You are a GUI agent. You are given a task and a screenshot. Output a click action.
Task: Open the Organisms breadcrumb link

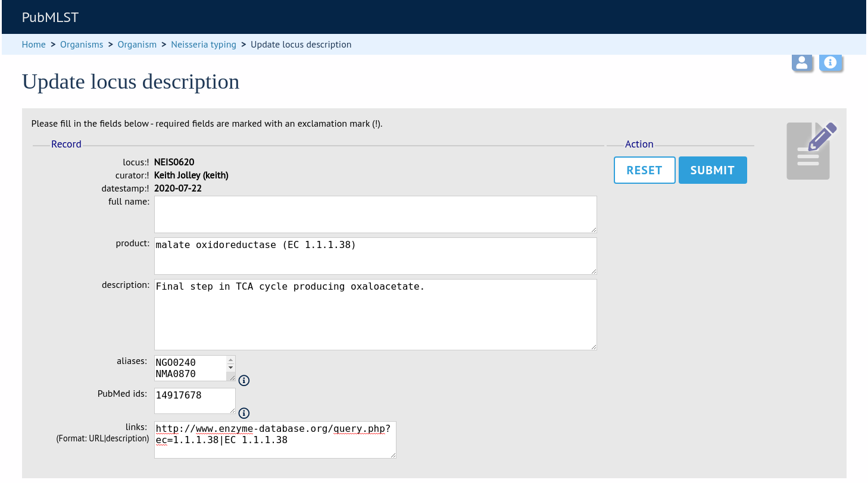click(82, 45)
